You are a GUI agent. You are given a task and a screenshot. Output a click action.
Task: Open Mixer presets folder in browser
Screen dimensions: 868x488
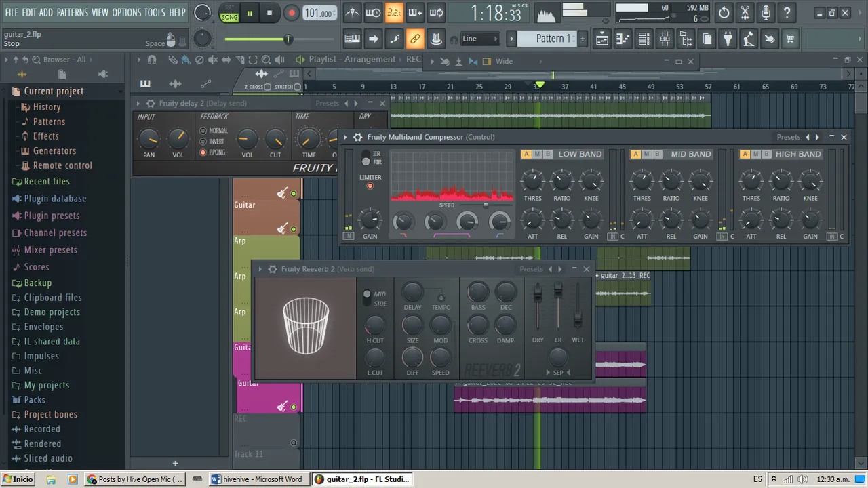(x=51, y=249)
